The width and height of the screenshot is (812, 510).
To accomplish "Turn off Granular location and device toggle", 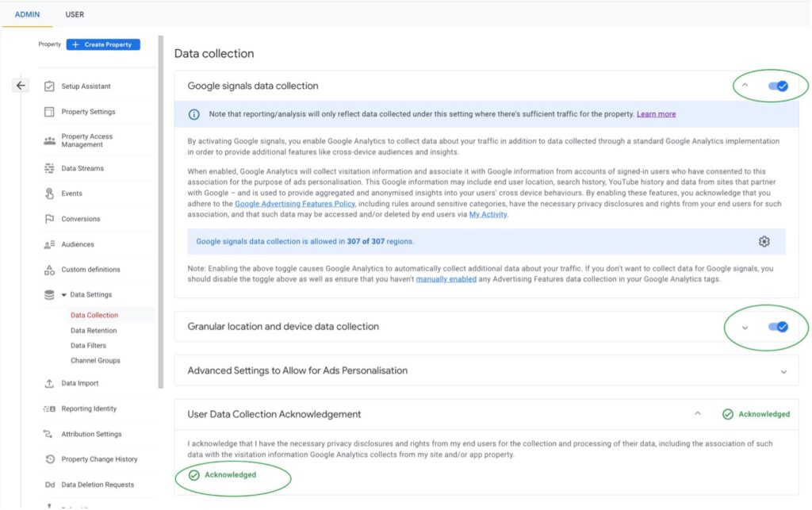I will [x=778, y=326].
